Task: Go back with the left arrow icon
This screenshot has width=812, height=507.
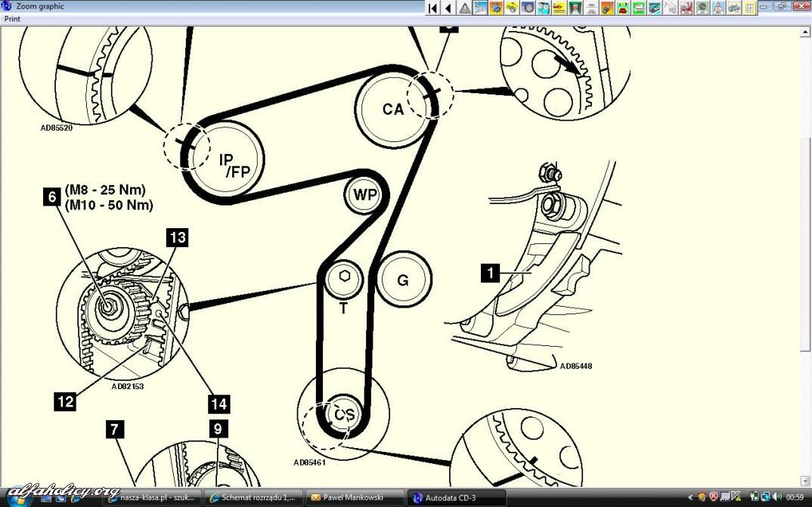Action: [448, 8]
